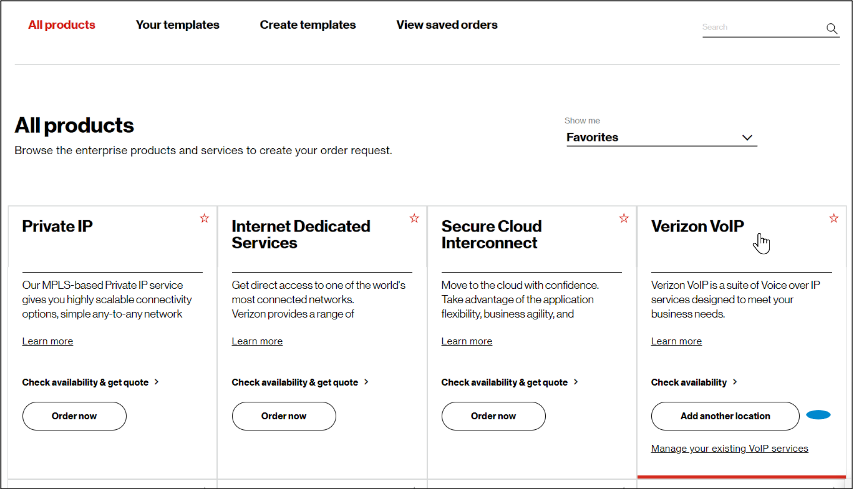853x489 pixels.
Task: Open View saved orders tab
Action: [446, 25]
